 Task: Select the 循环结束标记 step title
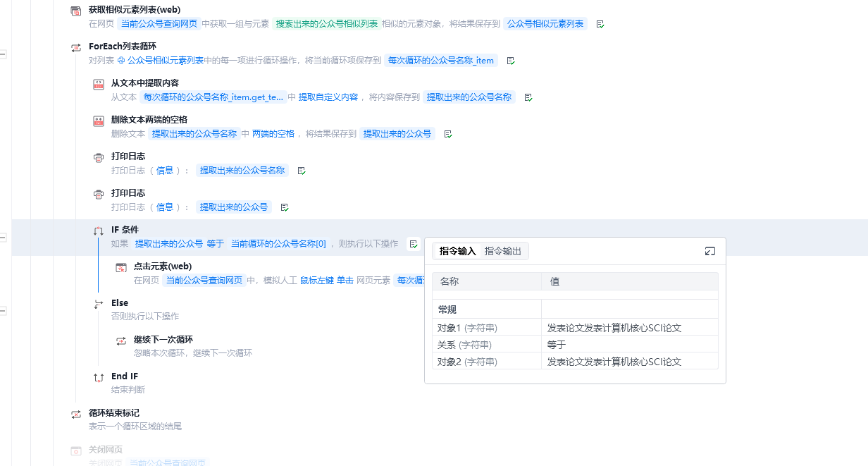[x=114, y=413]
